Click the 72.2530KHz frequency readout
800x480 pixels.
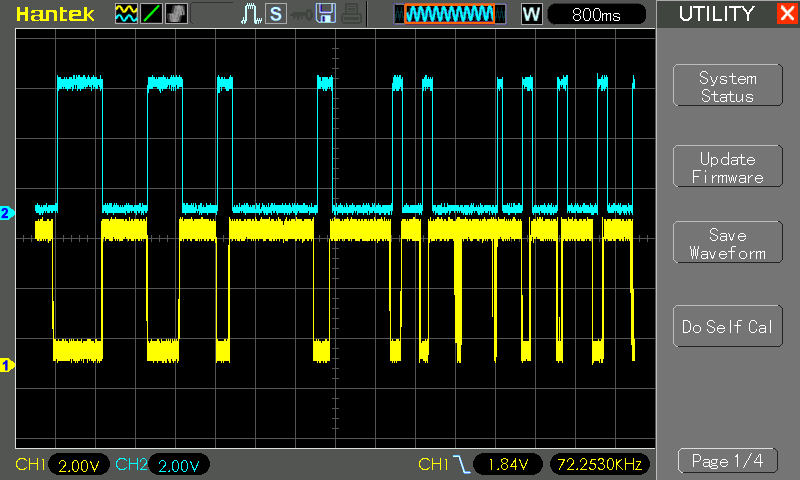pos(599,464)
